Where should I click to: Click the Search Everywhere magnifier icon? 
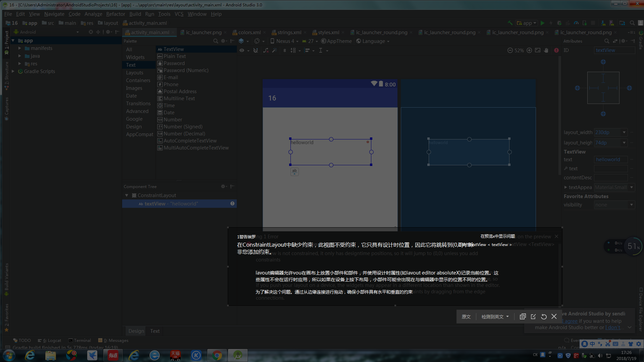point(632,23)
